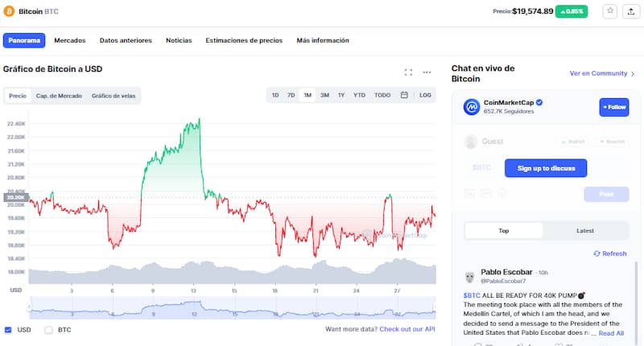Click the star watchlist icon
This screenshot has width=644, height=346.
pyautogui.click(x=610, y=11)
